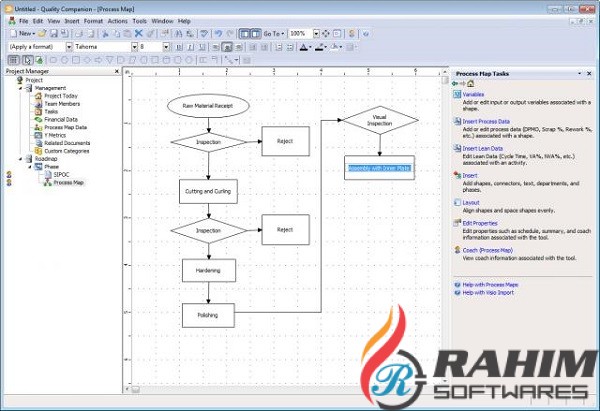The image size is (600, 411).
Task: Click the Coach (Process Map) link
Action: (488, 250)
